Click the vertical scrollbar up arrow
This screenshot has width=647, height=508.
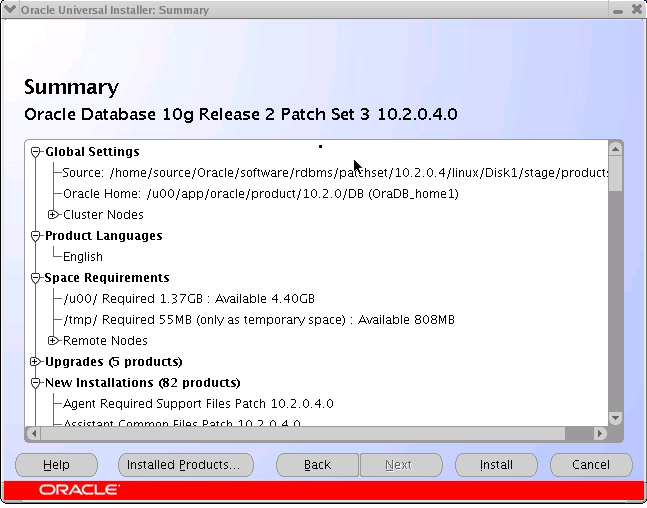point(615,149)
